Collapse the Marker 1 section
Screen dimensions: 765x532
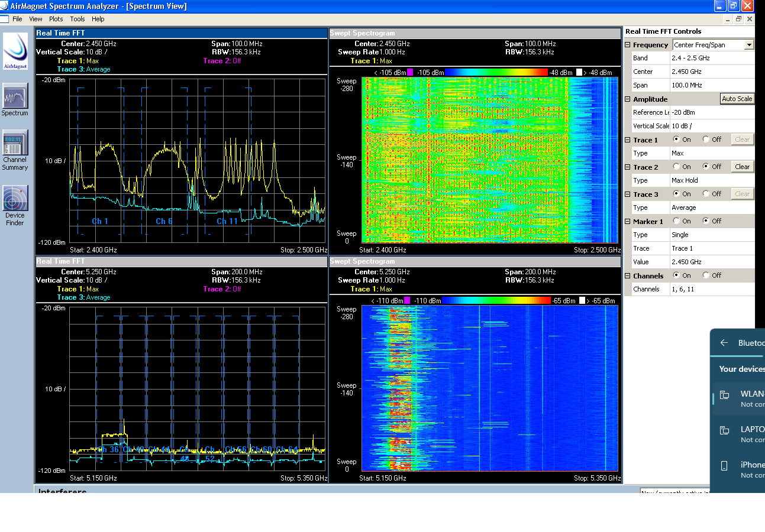point(628,222)
